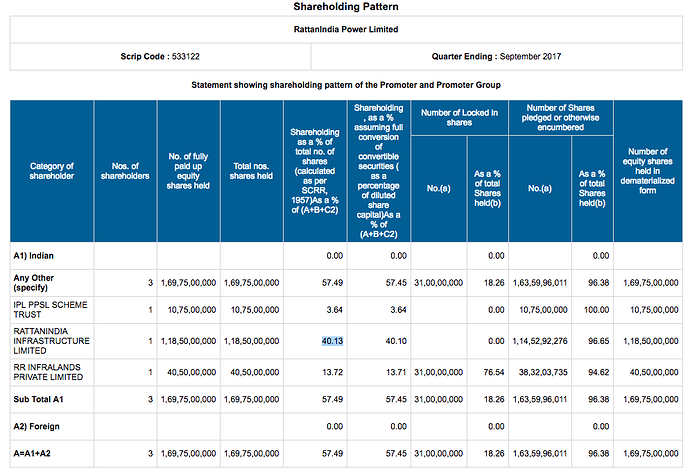Click 76.54 locked-in percentage for RR Infralands
Image resolution: width=690 pixels, height=471 pixels.
click(x=494, y=372)
